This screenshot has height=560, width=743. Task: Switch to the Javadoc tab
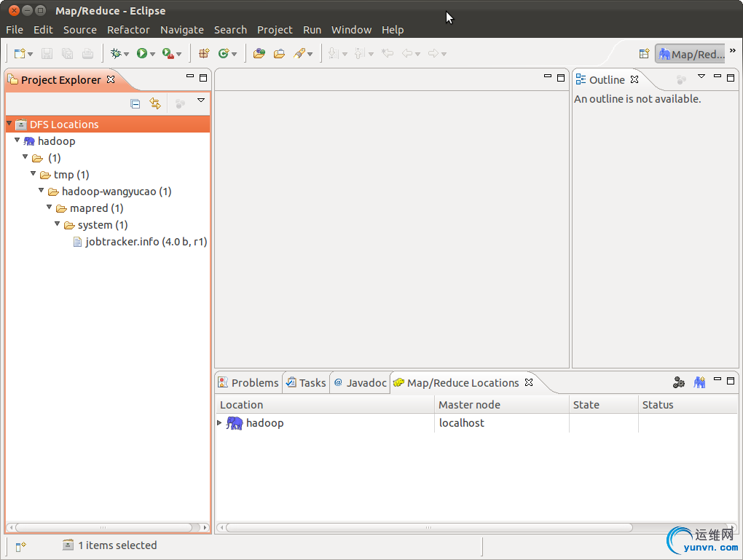(x=360, y=383)
